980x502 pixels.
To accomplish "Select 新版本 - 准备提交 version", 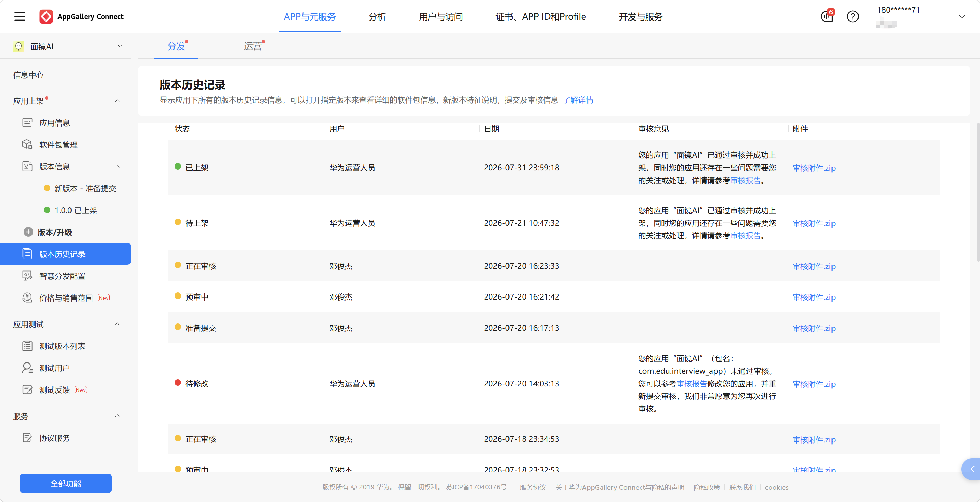I will (85, 188).
